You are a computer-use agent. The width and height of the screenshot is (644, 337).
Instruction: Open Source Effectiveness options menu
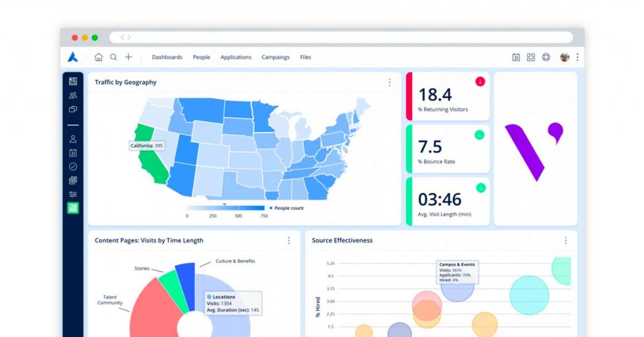(565, 241)
